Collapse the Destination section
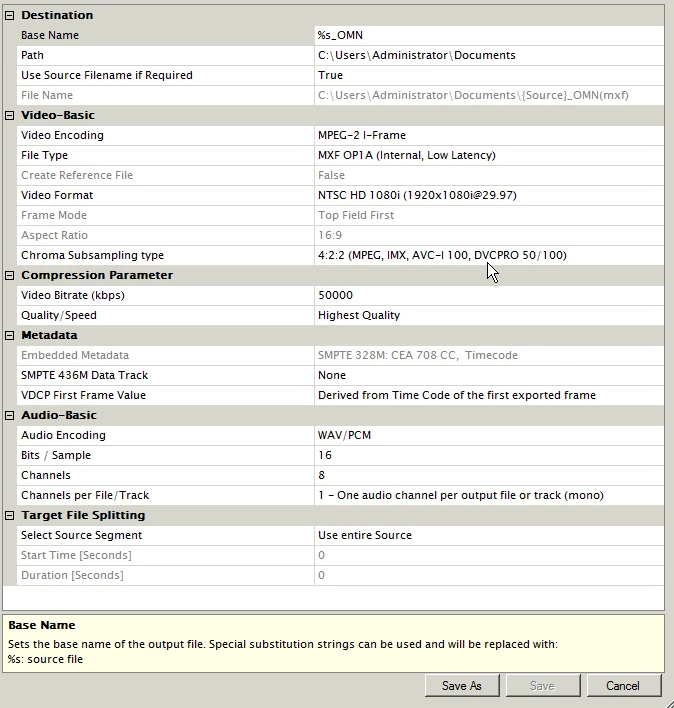This screenshot has height=708, width=674. 9,15
